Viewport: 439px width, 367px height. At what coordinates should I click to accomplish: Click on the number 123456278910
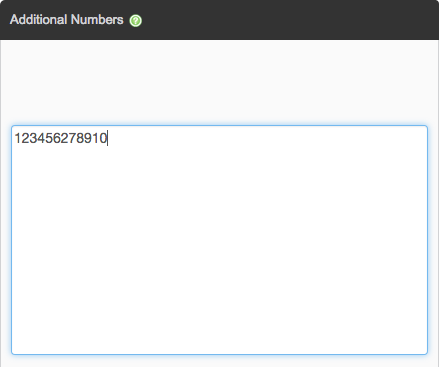click(60, 138)
